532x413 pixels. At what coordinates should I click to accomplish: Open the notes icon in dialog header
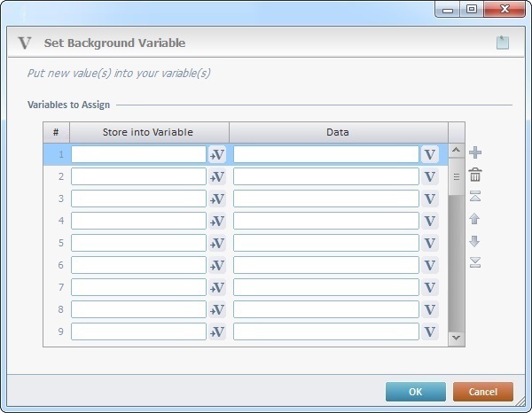pos(503,43)
